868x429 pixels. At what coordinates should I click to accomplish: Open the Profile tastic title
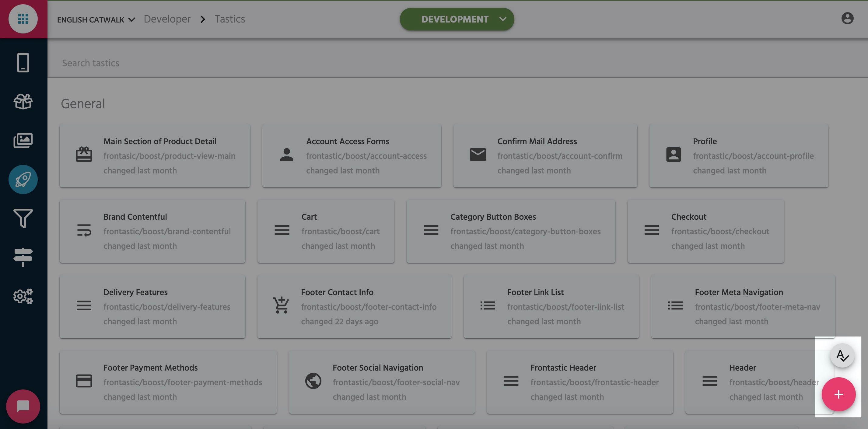(x=705, y=141)
